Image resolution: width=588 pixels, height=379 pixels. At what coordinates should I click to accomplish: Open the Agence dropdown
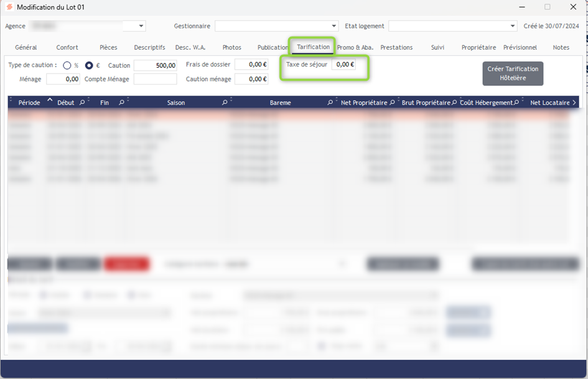[141, 26]
